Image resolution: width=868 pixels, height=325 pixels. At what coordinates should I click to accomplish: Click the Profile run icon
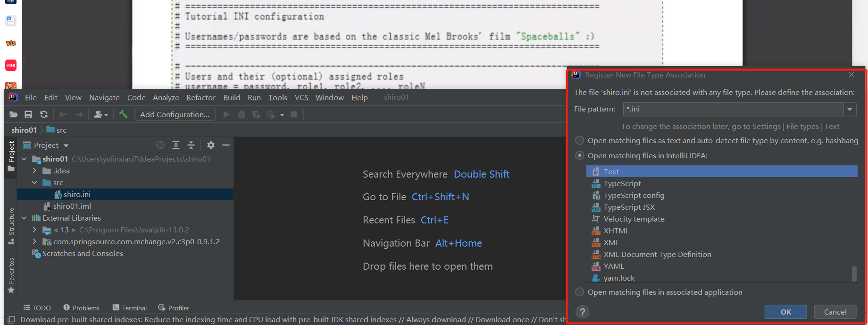tap(271, 114)
